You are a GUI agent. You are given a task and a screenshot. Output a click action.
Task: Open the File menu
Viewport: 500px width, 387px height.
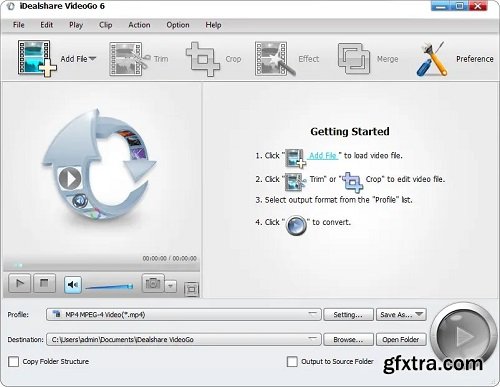coord(19,25)
